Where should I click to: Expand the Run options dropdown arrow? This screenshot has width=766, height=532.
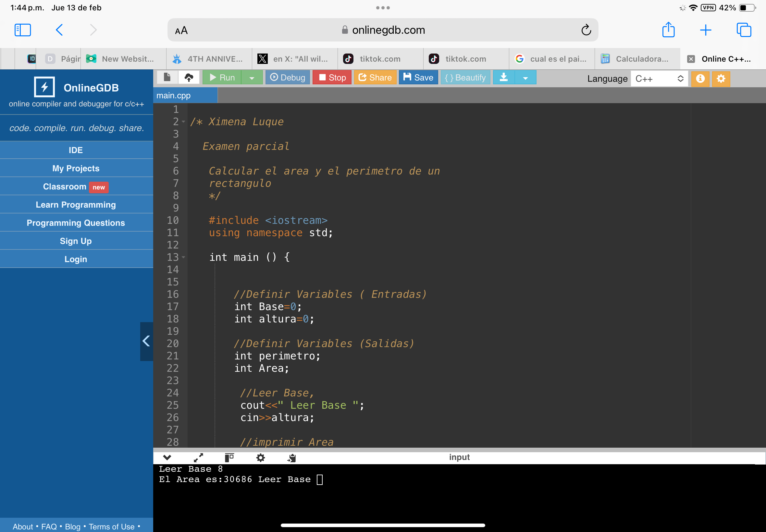252,78
